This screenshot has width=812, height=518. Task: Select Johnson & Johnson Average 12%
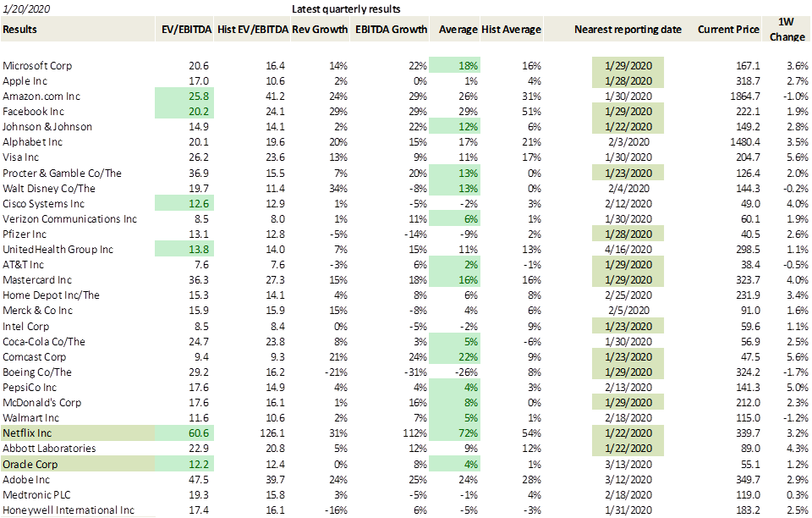(x=468, y=127)
